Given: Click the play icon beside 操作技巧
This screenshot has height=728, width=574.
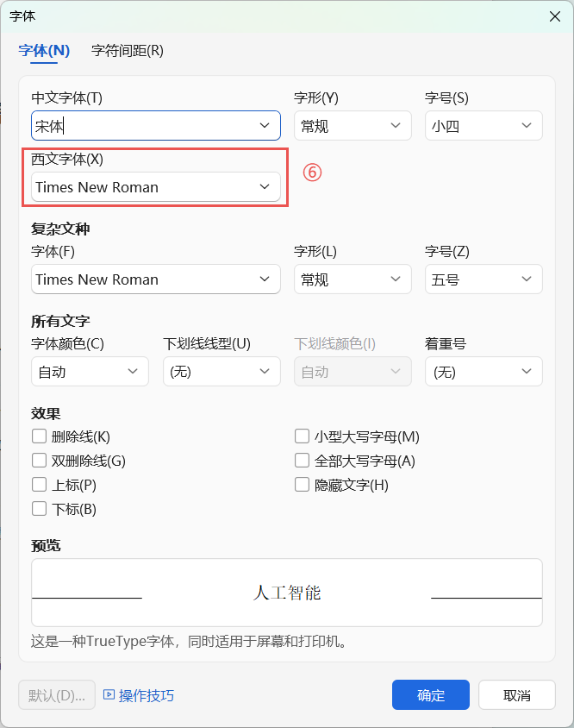Looking at the screenshot, I should [109, 694].
